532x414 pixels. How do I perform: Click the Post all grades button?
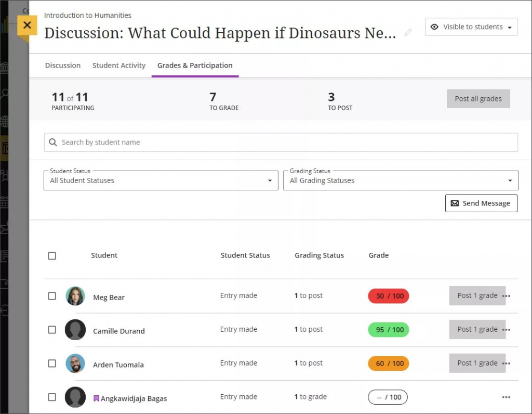[x=478, y=98]
